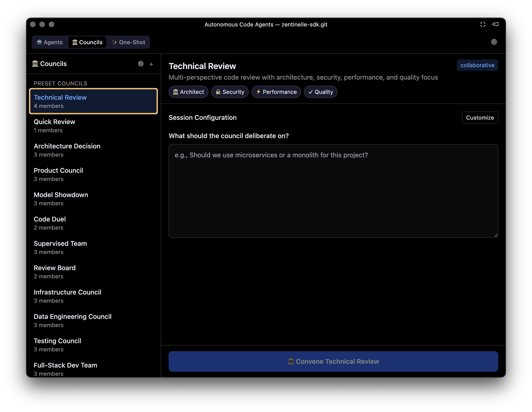Click the Architect role badge
This screenshot has height=412, width=532.
click(x=188, y=92)
